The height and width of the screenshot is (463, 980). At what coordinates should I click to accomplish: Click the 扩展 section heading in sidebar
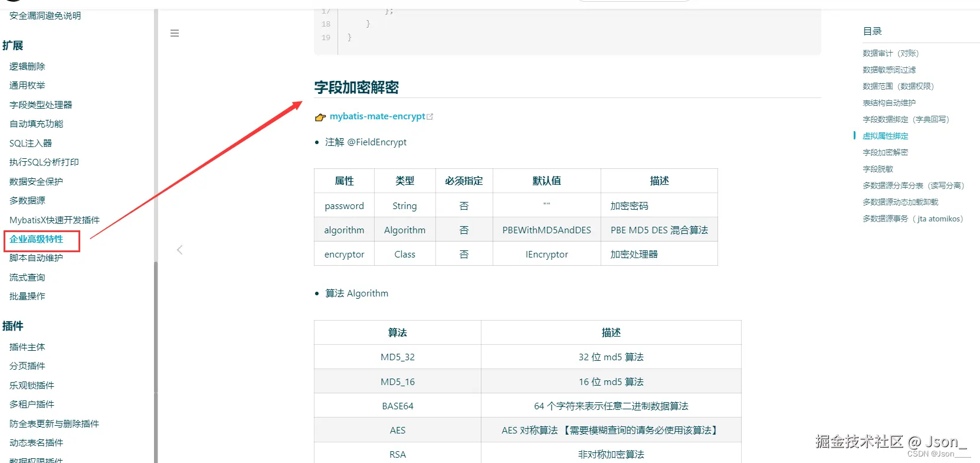(12, 45)
